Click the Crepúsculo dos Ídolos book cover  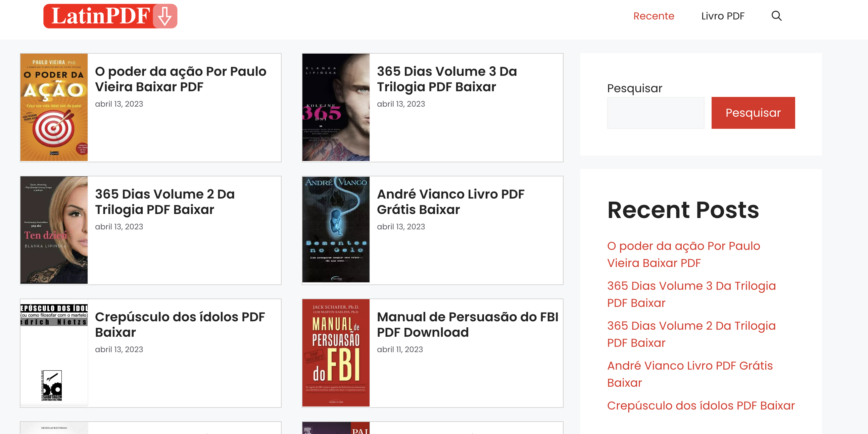pyautogui.click(x=54, y=353)
